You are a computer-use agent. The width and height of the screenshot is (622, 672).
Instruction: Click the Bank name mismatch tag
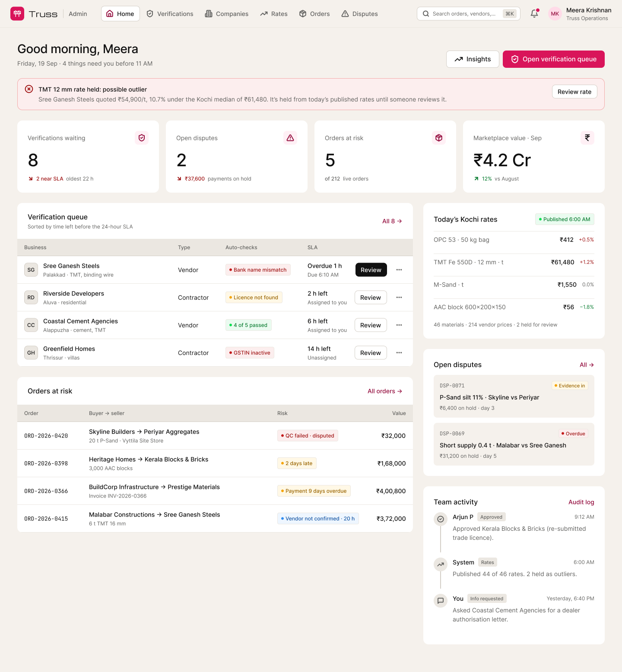click(x=258, y=270)
